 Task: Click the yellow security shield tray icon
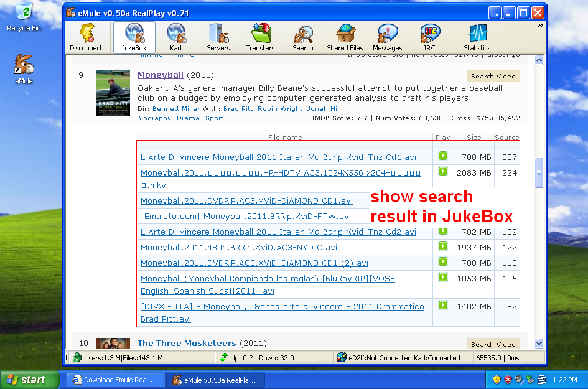coord(497,380)
